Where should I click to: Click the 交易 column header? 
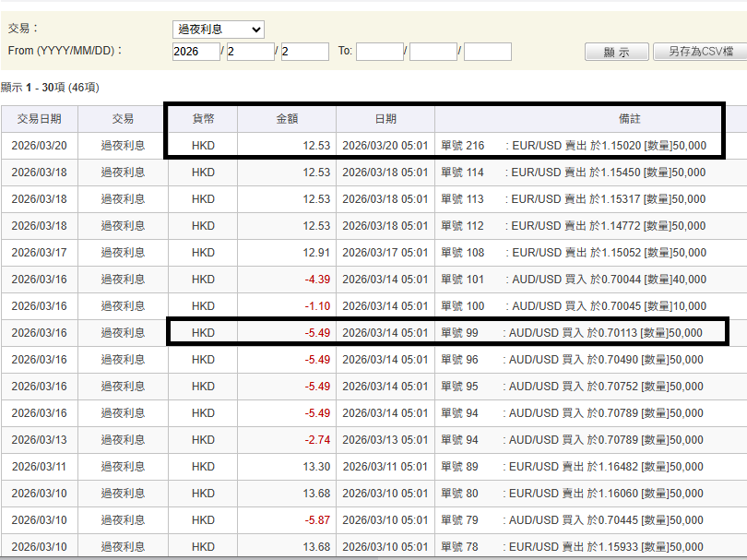click(123, 119)
